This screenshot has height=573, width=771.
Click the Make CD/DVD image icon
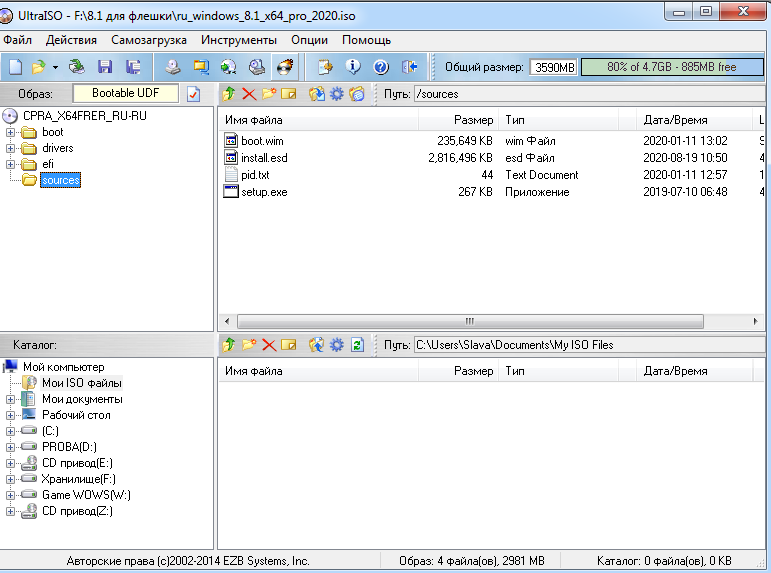[173, 67]
